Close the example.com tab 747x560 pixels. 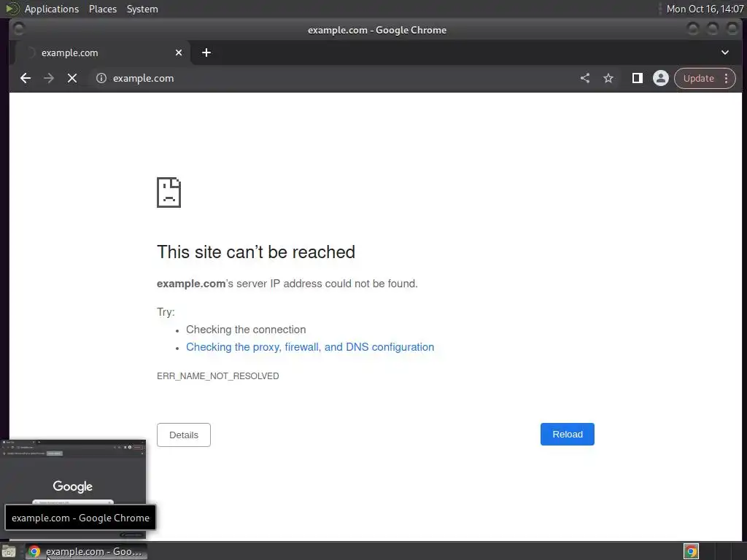[x=179, y=52]
